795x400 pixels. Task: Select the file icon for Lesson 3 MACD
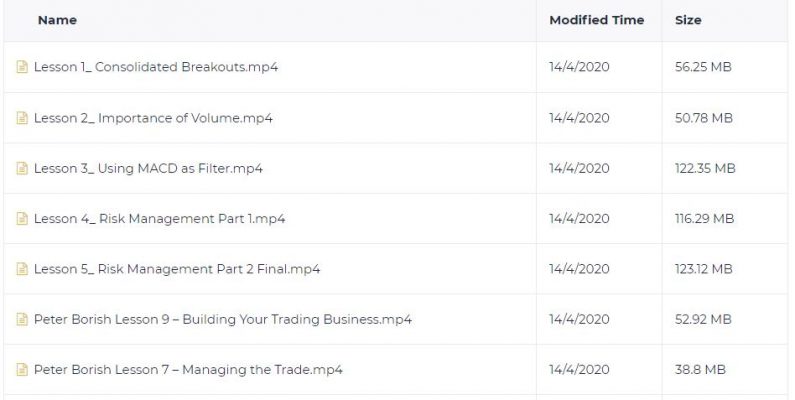tap(22, 168)
